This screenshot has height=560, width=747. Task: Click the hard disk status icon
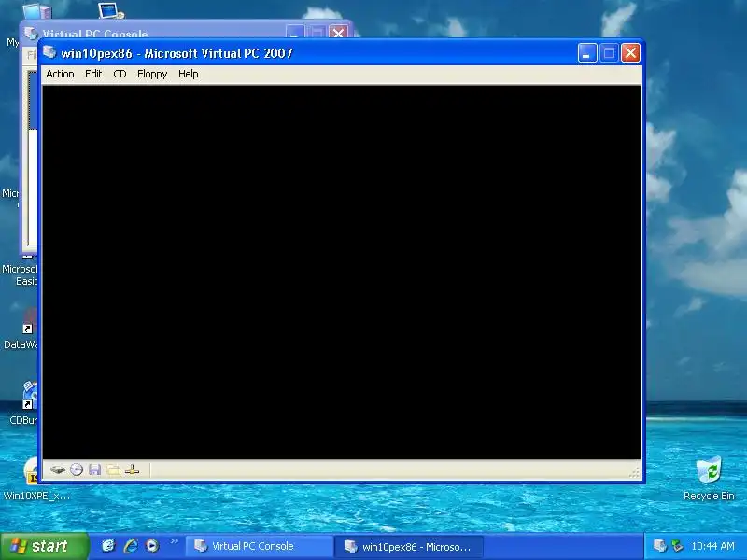tap(58, 470)
